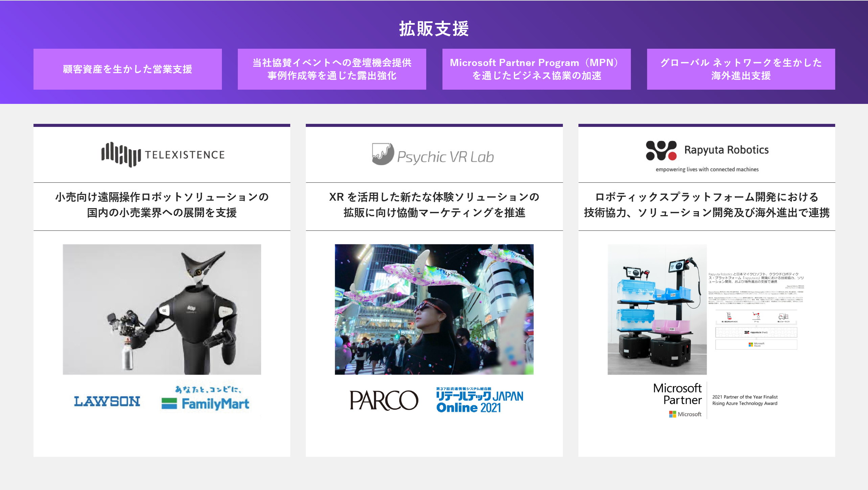The image size is (868, 490).
Task: Select the 当社協賛イベントへの登壇機会提供 box
Action: 332,69
